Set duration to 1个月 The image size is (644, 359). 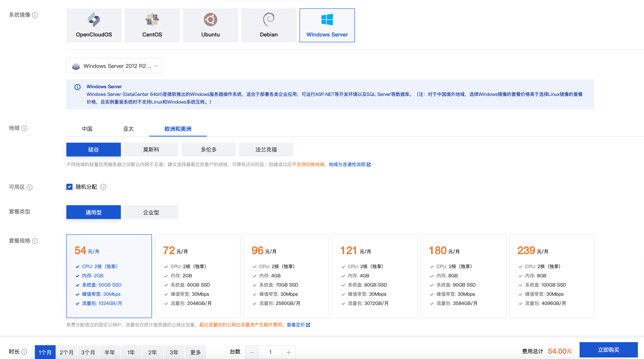point(45,352)
